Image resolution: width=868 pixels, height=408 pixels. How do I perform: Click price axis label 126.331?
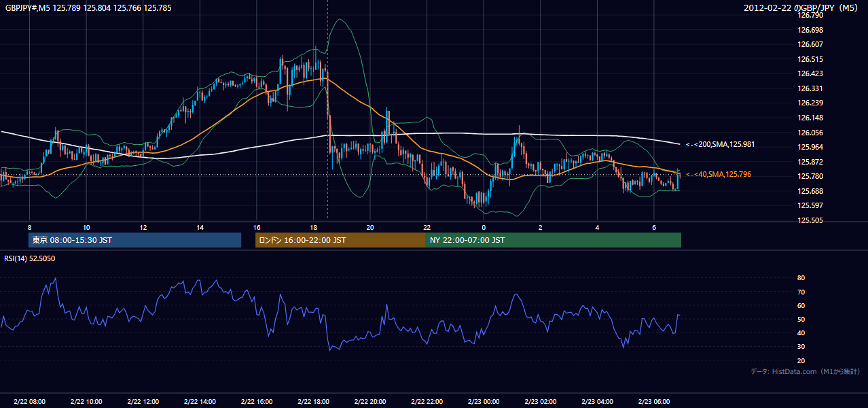click(x=810, y=88)
